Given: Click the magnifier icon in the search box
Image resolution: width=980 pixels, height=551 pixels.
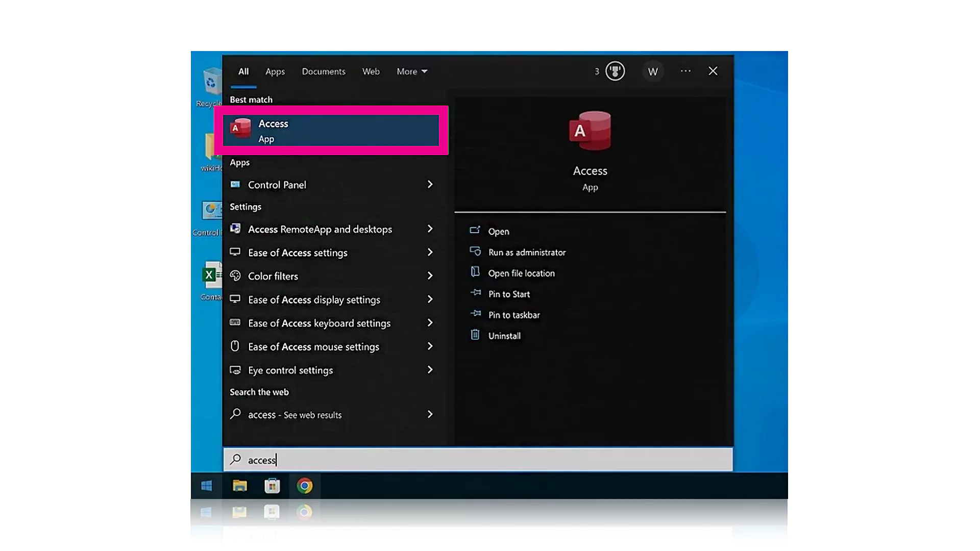Looking at the screenshot, I should pyautogui.click(x=235, y=459).
